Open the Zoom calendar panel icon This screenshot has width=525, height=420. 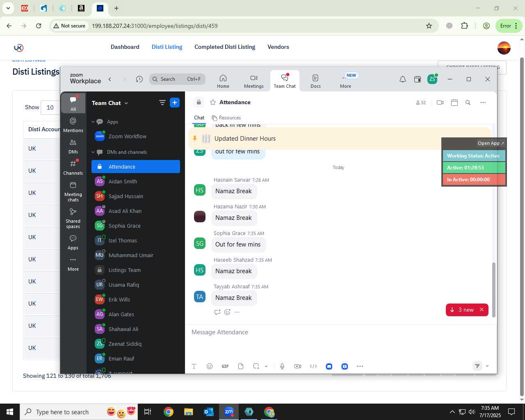(418, 79)
